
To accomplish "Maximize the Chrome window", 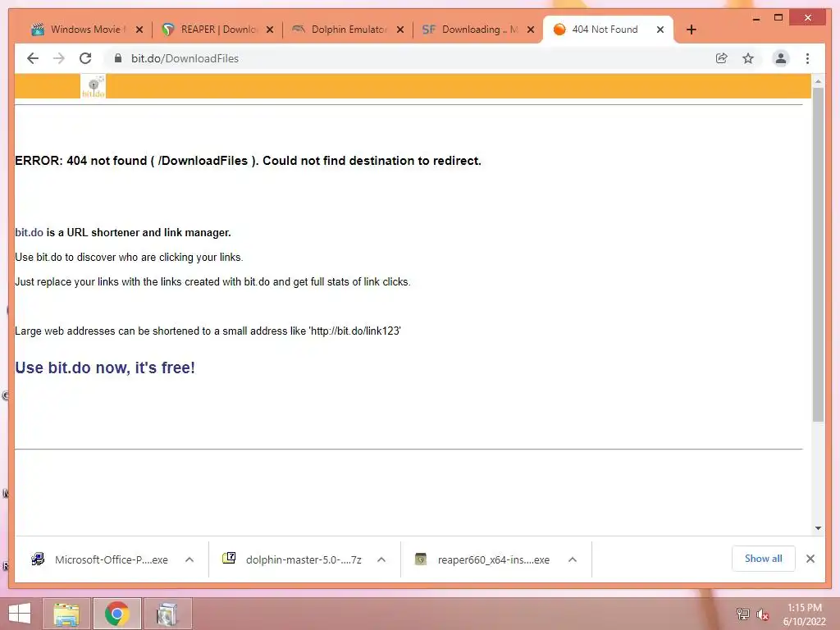I will pyautogui.click(x=778, y=18).
